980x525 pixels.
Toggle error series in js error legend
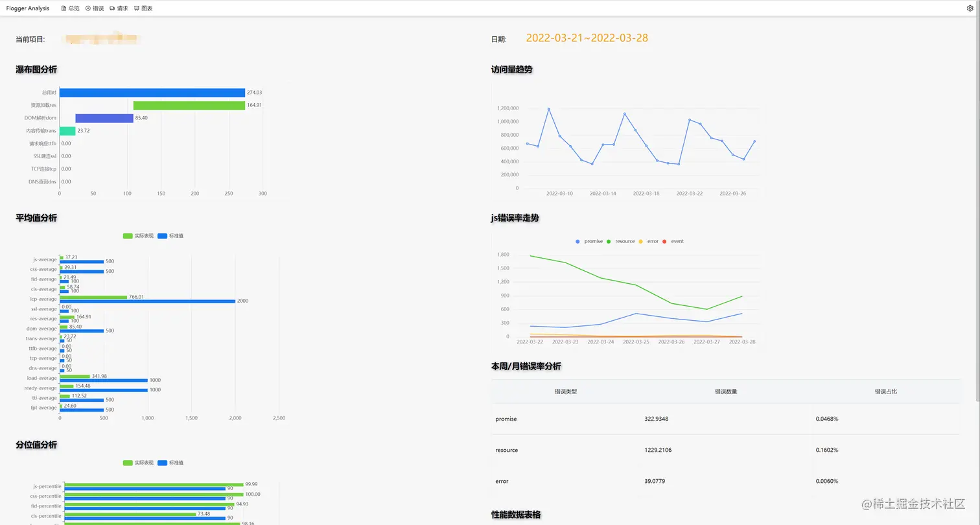click(649, 241)
